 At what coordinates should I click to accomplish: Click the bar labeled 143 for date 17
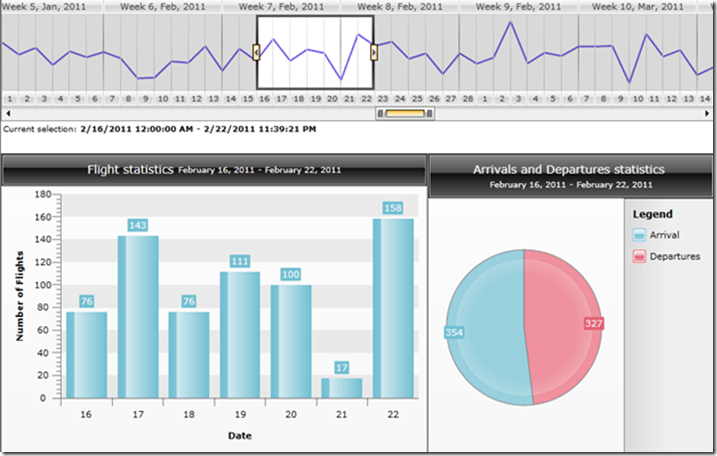tap(138, 317)
